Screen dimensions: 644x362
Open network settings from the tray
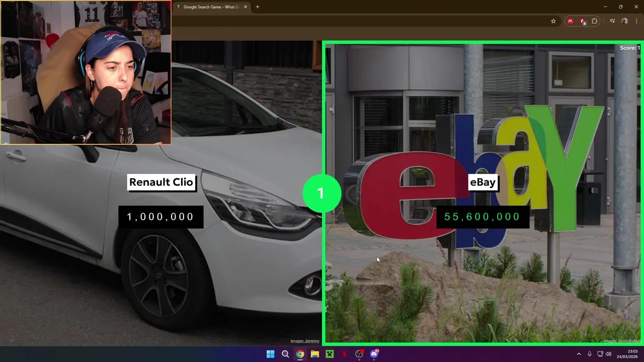point(600,354)
